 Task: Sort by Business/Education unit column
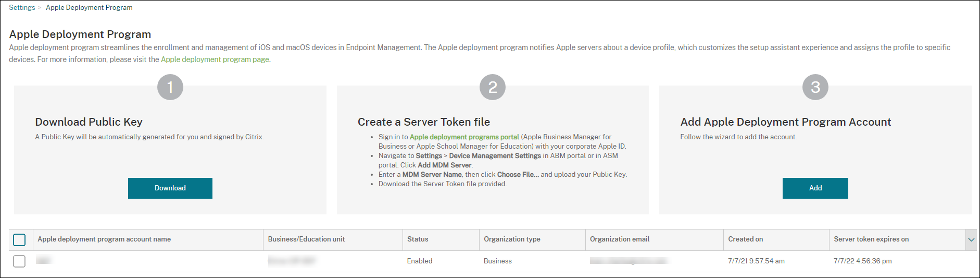306,239
